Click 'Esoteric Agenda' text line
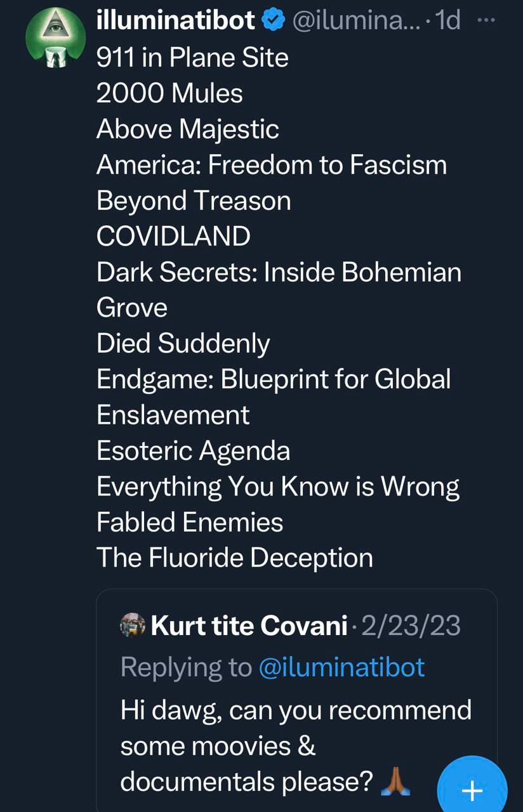The width and height of the screenshot is (523, 812). [194, 451]
